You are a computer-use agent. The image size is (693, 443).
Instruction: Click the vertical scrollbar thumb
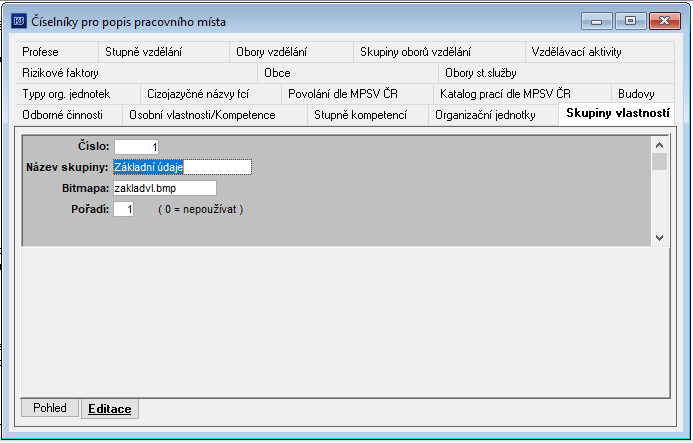(x=659, y=162)
